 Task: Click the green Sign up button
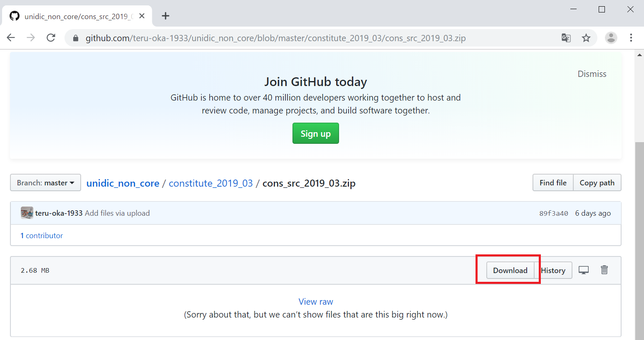point(316,133)
